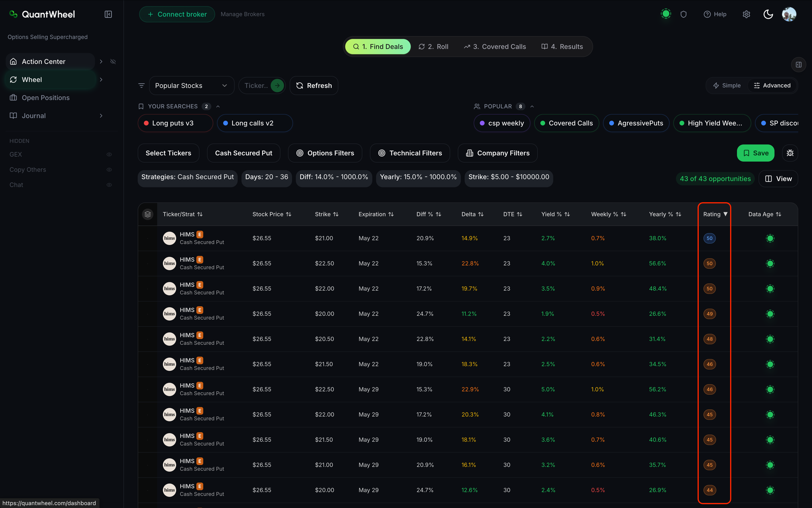Sort by Delta column
This screenshot has width=812, height=508.
tap(473, 214)
